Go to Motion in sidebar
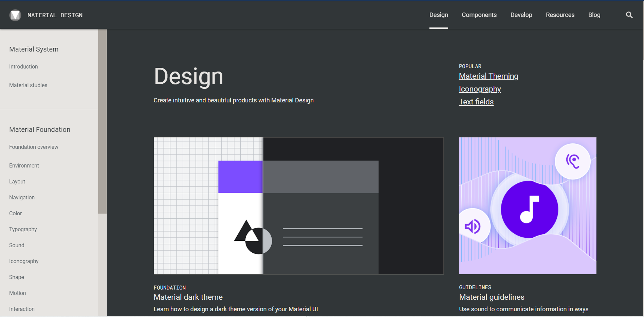The width and height of the screenshot is (644, 317). click(17, 293)
